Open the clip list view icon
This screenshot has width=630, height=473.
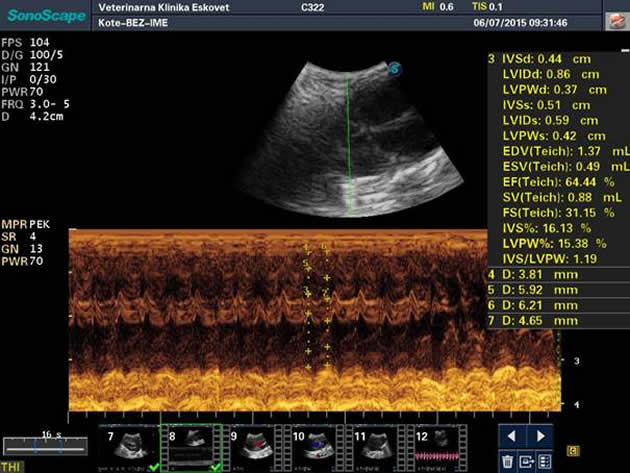coord(544,461)
